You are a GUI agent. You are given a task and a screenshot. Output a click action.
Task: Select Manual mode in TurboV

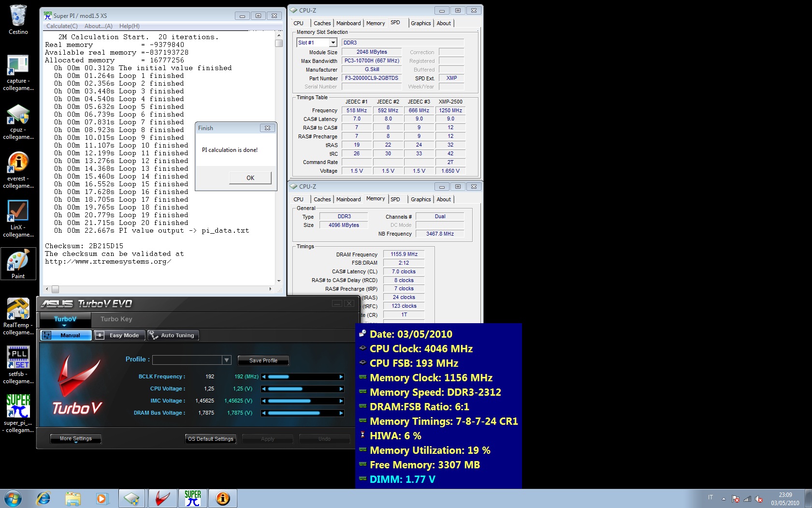66,335
